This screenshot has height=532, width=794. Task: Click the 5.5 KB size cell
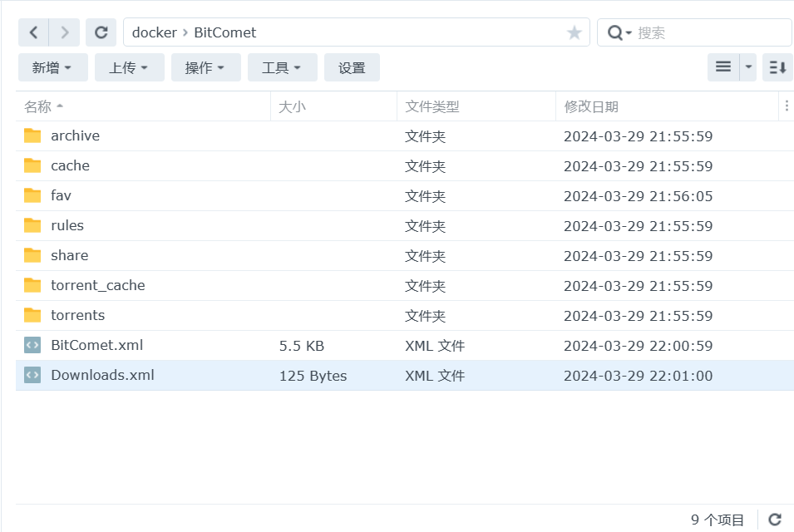point(301,346)
